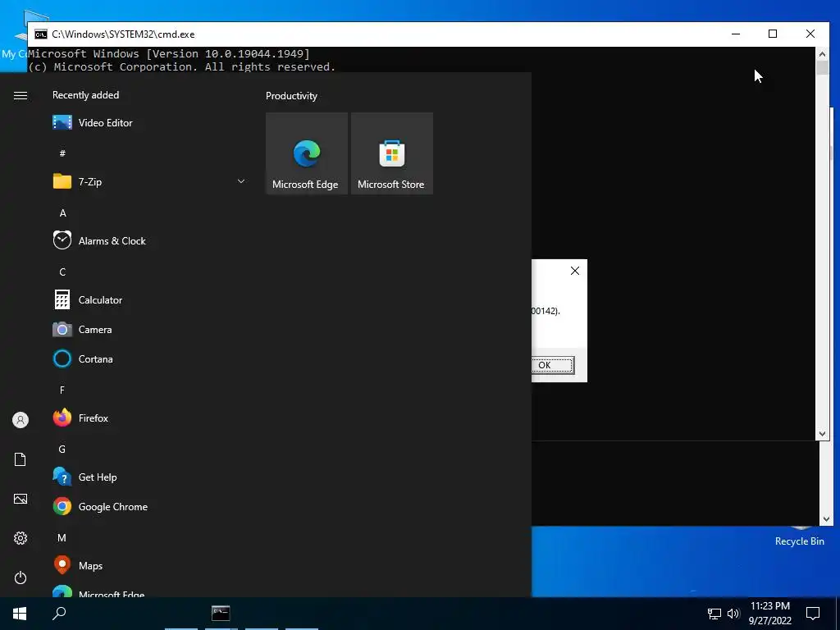Click the 'C' letter header
The width and height of the screenshot is (840, 630).
click(x=62, y=272)
